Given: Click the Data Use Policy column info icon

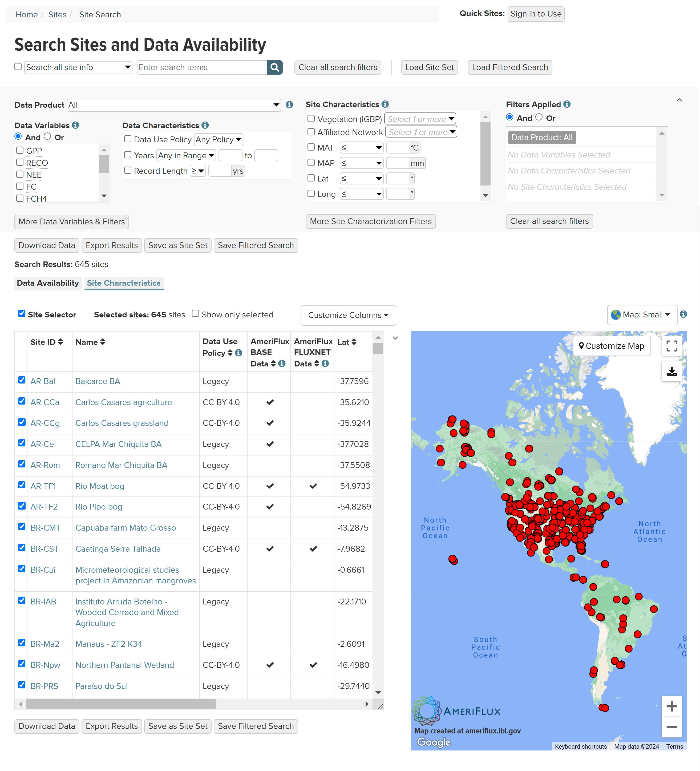Looking at the screenshot, I should (238, 353).
